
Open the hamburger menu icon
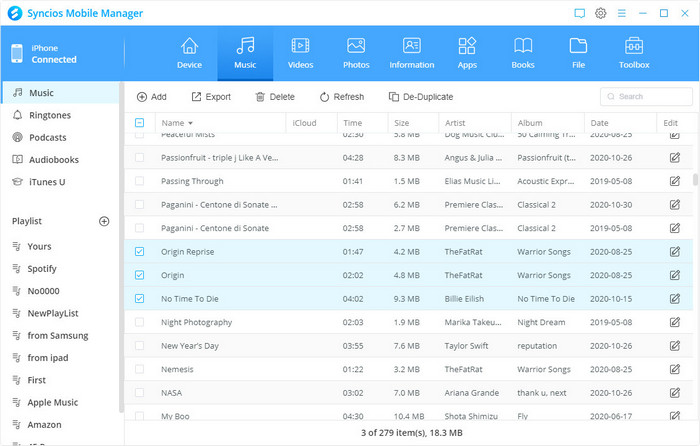point(621,13)
